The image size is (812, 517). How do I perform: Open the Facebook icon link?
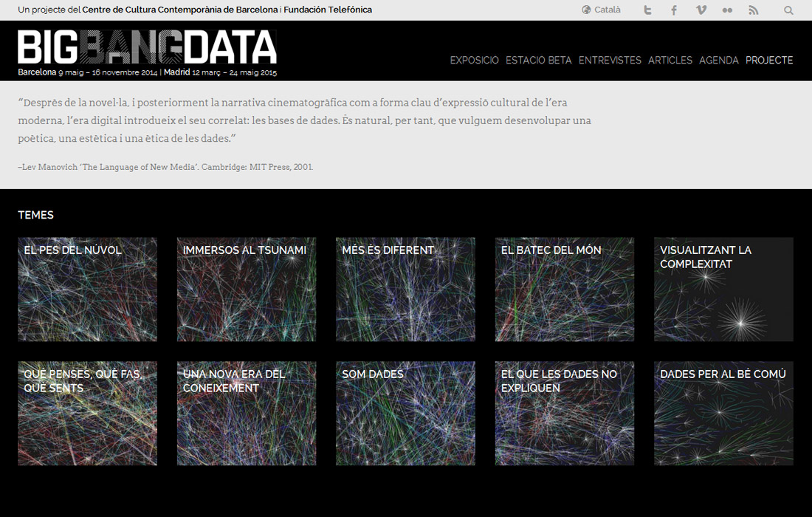674,10
